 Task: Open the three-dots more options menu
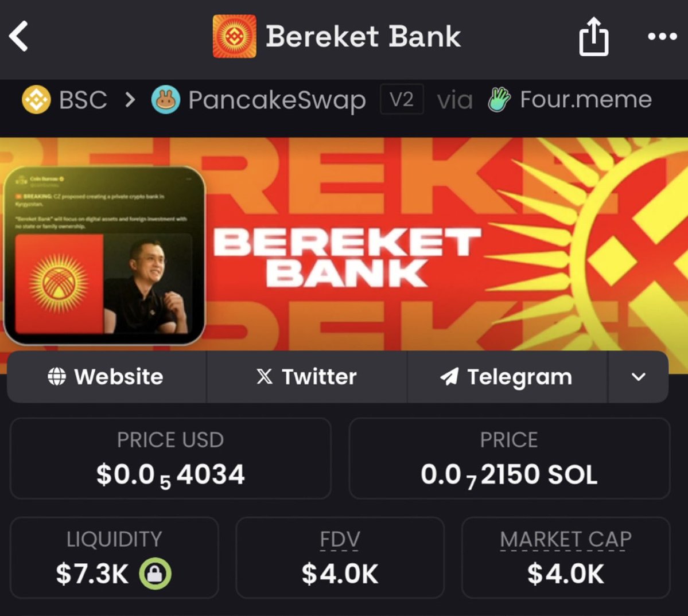662,36
